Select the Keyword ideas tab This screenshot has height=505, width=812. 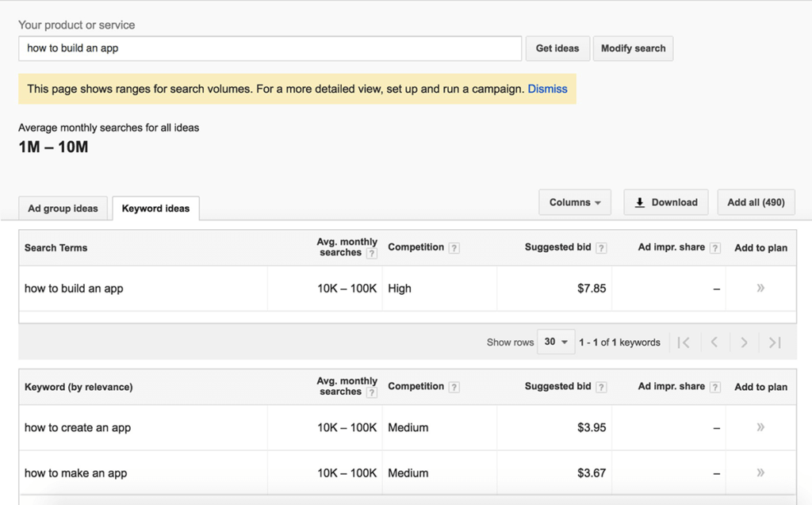point(155,209)
